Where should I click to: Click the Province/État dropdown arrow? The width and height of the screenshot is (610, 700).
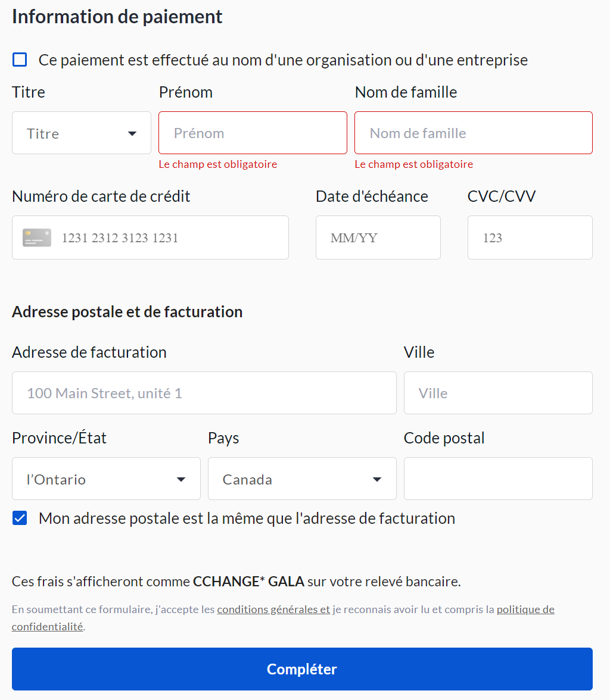click(181, 480)
